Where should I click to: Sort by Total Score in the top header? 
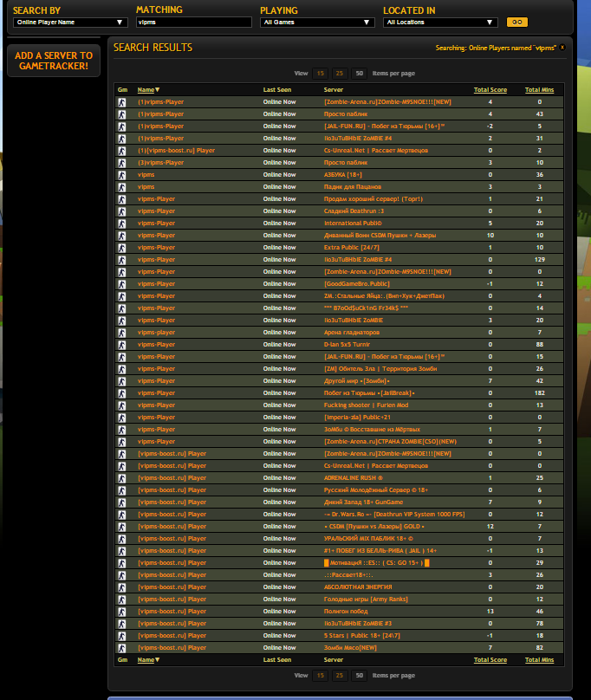(x=490, y=90)
